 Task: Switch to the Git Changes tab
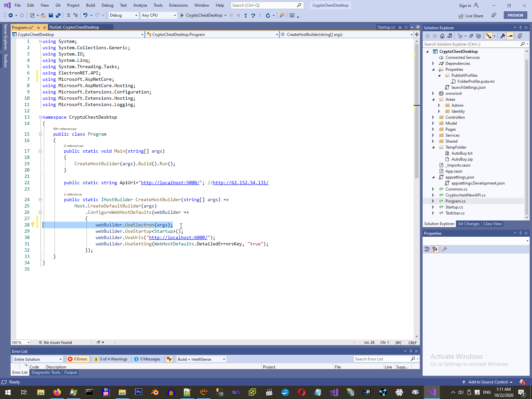(x=468, y=224)
